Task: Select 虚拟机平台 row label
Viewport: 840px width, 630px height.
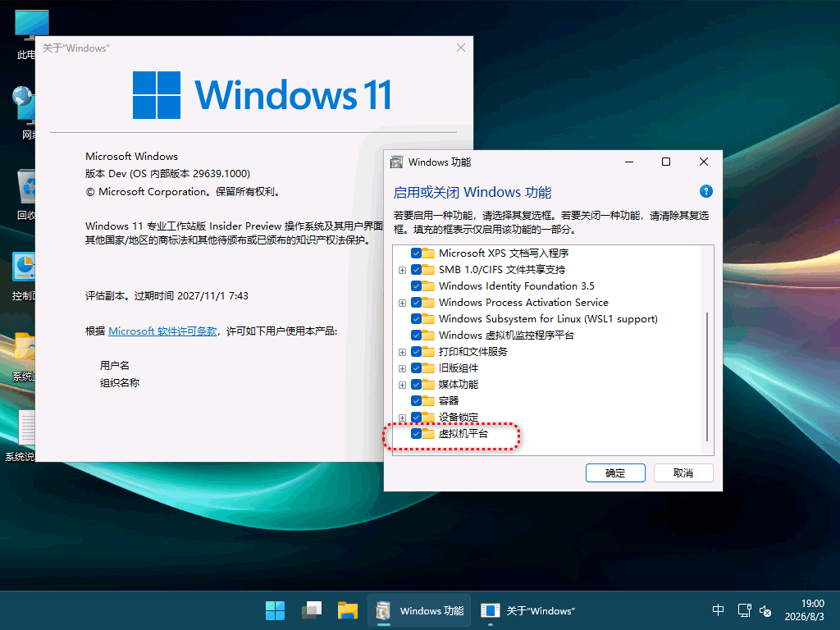Action: click(x=463, y=433)
